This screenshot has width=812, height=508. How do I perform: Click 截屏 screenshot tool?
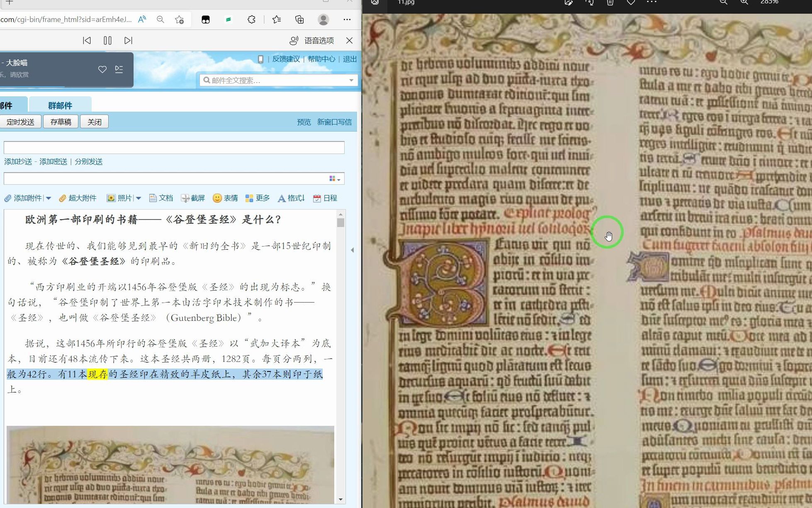pyautogui.click(x=193, y=198)
